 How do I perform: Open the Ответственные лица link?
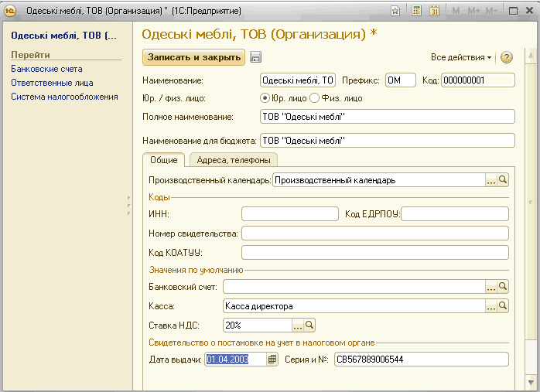[x=52, y=83]
